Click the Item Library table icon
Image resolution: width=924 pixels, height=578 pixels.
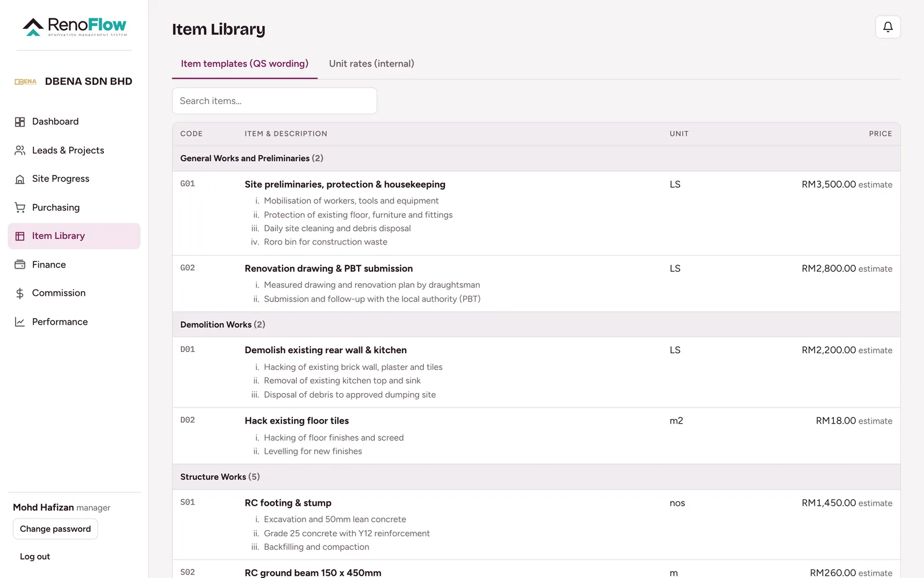tap(20, 236)
